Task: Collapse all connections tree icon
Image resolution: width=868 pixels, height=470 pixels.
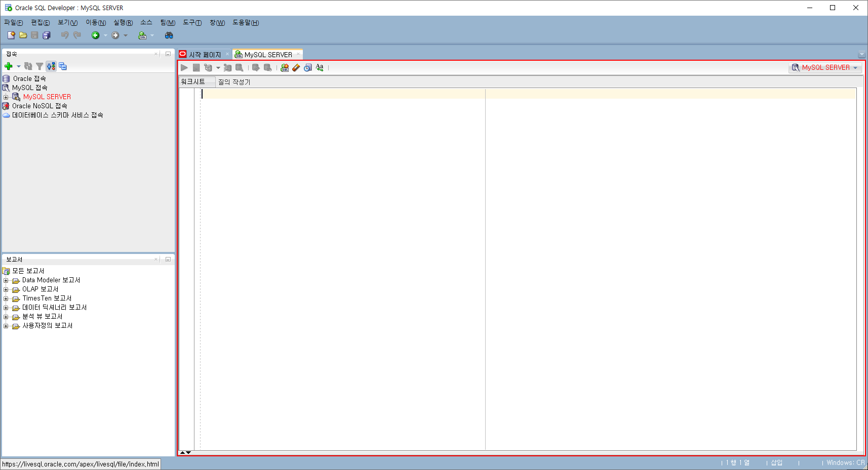Action: [x=63, y=66]
